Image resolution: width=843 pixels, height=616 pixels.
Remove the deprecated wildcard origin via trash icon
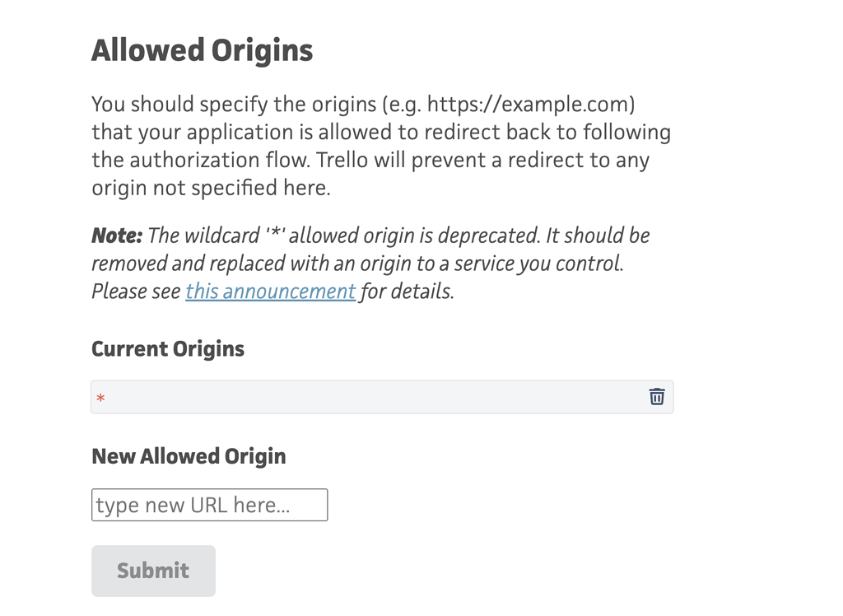click(656, 396)
